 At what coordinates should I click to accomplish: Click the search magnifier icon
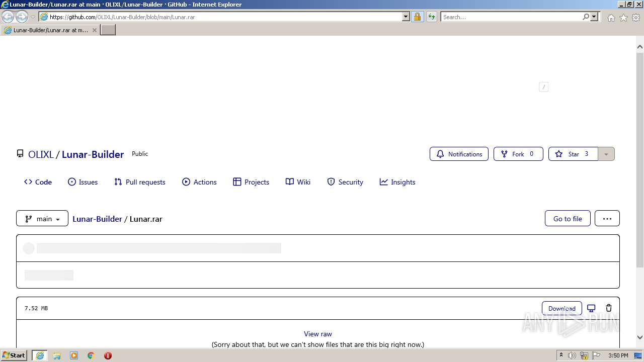click(586, 17)
